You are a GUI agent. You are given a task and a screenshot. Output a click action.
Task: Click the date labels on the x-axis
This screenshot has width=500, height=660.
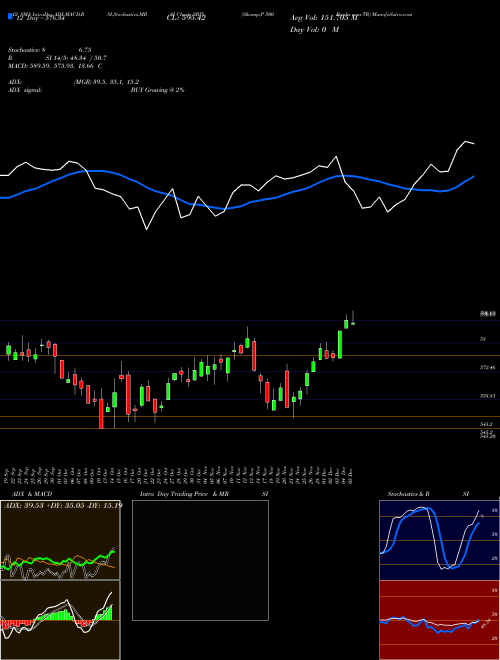[x=180, y=476]
